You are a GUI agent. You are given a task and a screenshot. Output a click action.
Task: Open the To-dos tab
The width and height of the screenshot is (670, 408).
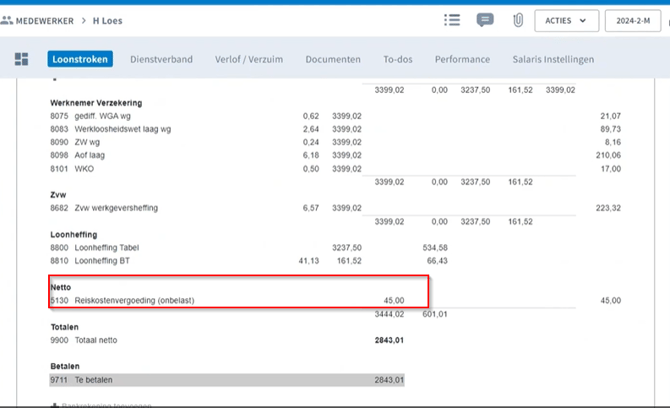click(398, 59)
